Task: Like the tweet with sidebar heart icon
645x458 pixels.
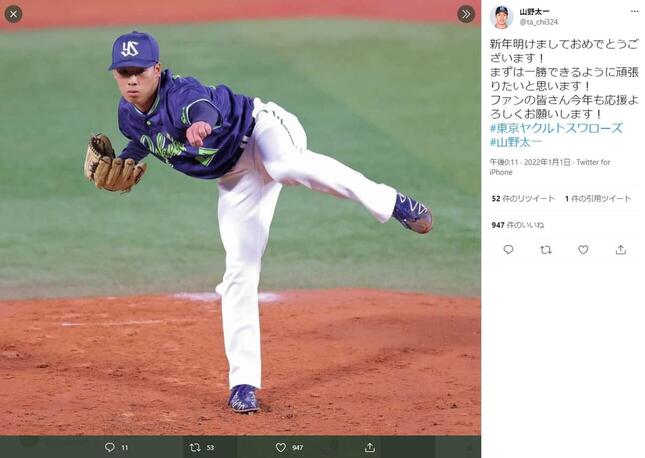Action: [x=583, y=249]
